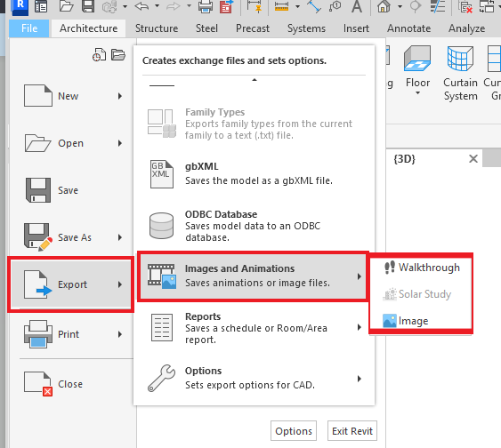This screenshot has height=448, width=501.
Task: Choose Walkthrough in the submenu
Action: 422,268
